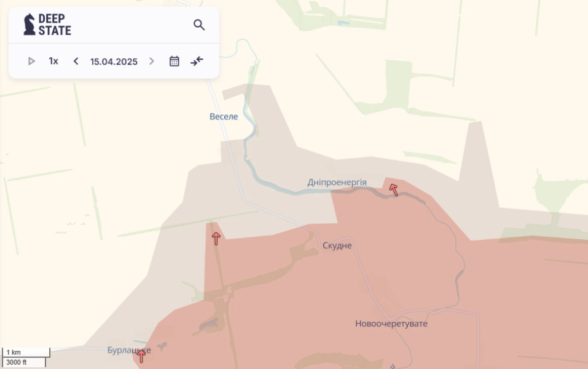
Task: Click the Дніпроенергія settlement label
Action: pyautogui.click(x=337, y=183)
